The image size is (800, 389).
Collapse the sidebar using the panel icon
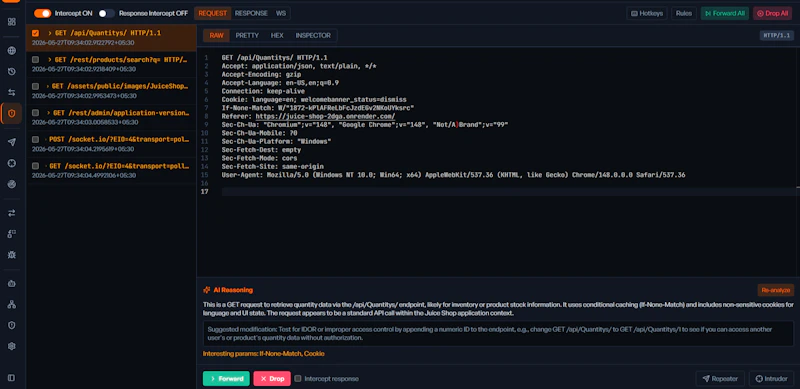[x=11, y=378]
